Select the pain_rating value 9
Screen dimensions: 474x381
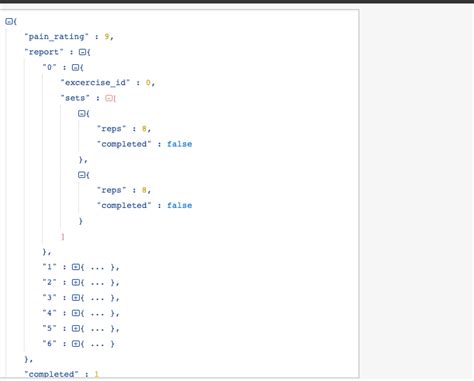107,36
